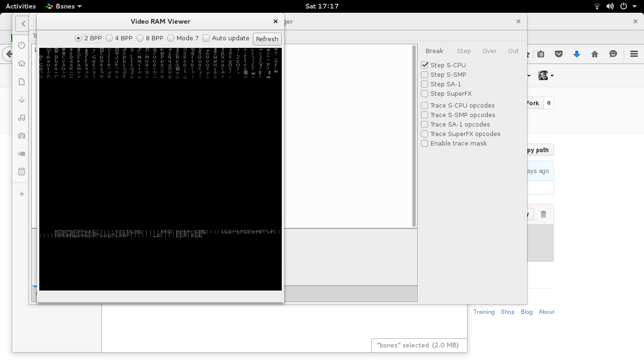Select the 8 BPP radio button

150,38
